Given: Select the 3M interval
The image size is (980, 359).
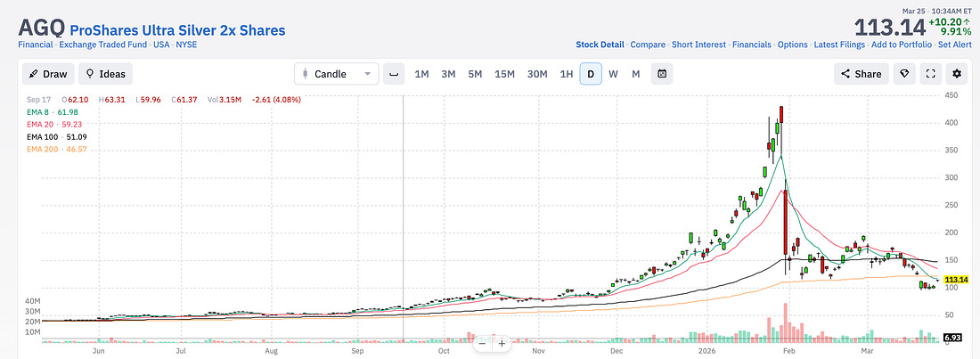Looking at the screenshot, I should [x=448, y=74].
